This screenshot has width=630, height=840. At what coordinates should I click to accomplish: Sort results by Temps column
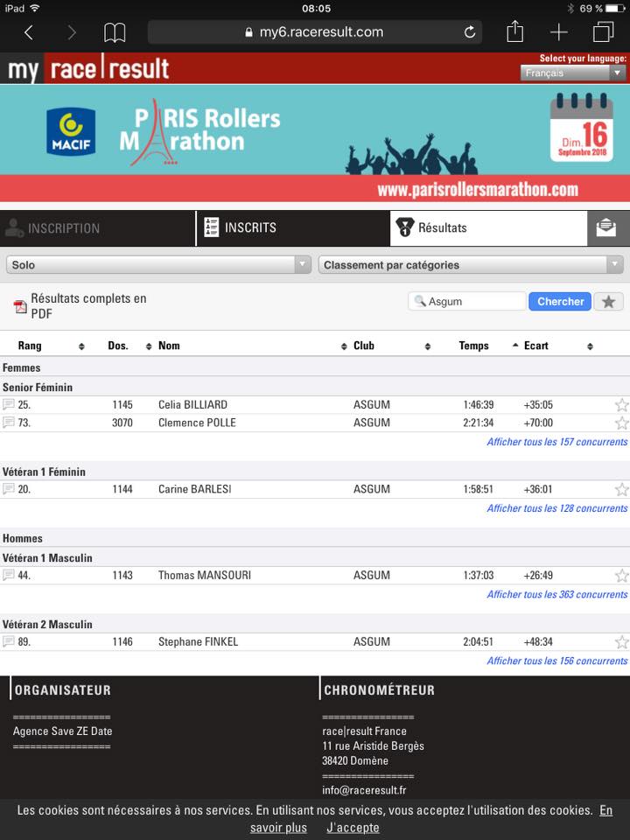pos(474,346)
